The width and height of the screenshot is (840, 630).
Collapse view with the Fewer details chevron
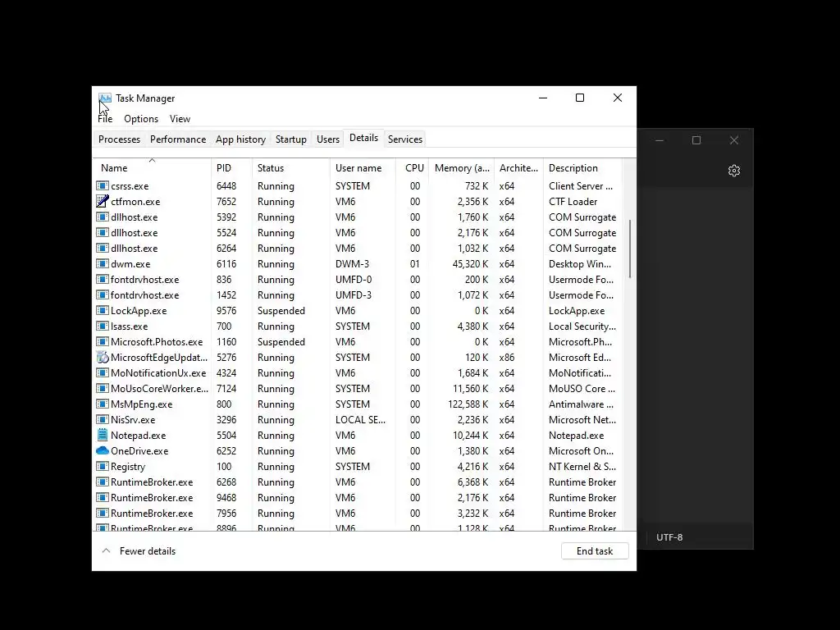pos(106,550)
